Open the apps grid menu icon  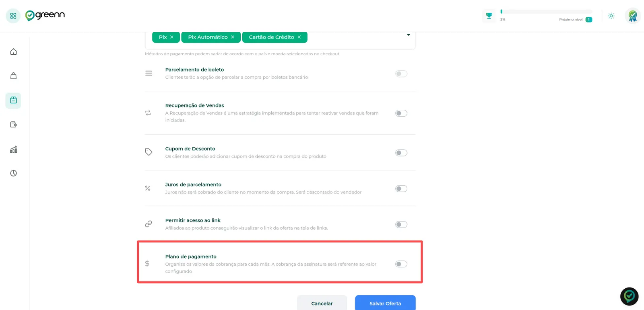coord(13,16)
